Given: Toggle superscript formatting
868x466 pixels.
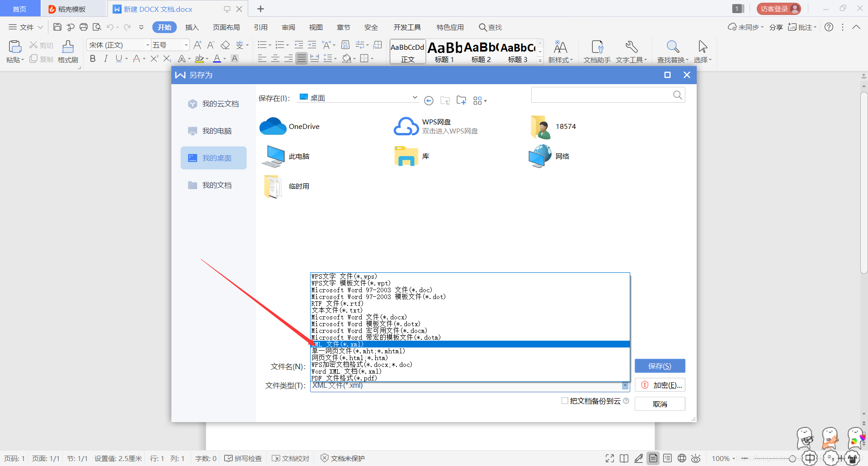Looking at the screenshot, I should coord(154,58).
